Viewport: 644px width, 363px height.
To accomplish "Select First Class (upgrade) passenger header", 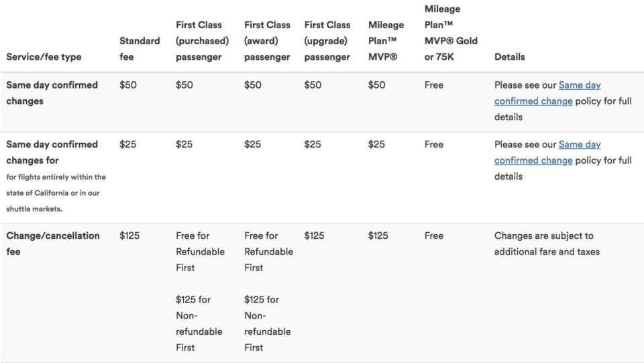I will (327, 41).
